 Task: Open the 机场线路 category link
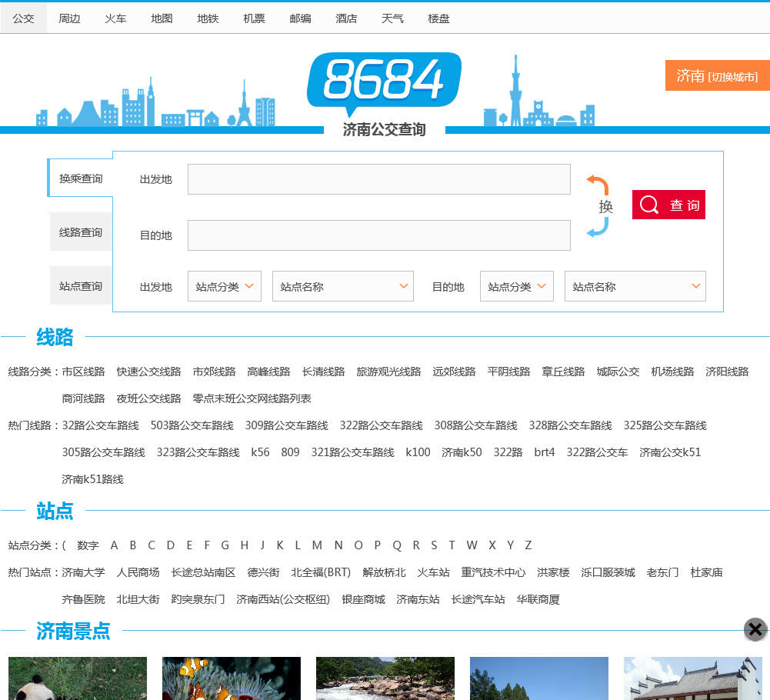[672, 372]
